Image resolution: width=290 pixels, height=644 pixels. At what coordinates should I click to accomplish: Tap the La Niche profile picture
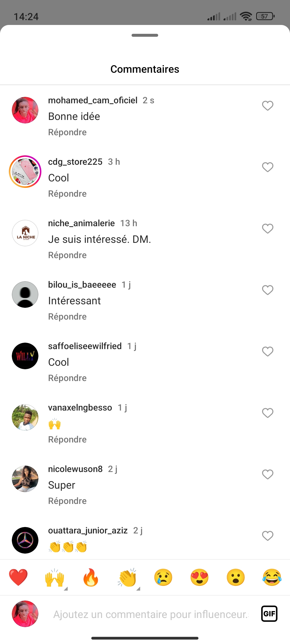[25, 233]
